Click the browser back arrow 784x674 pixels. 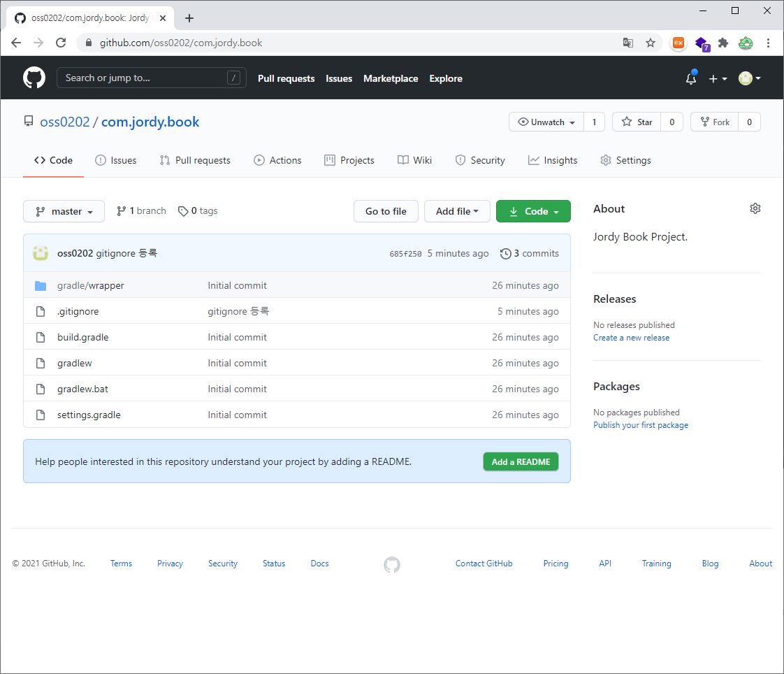tap(16, 43)
